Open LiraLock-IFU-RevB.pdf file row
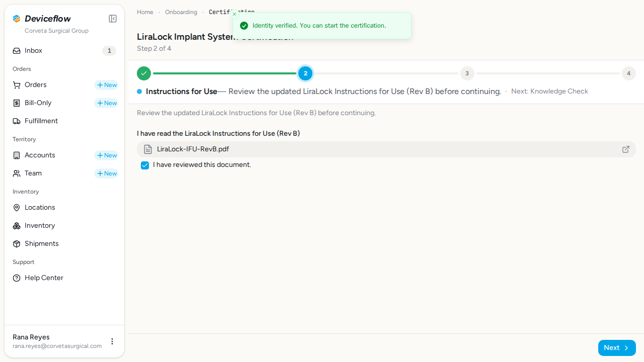 click(x=386, y=149)
